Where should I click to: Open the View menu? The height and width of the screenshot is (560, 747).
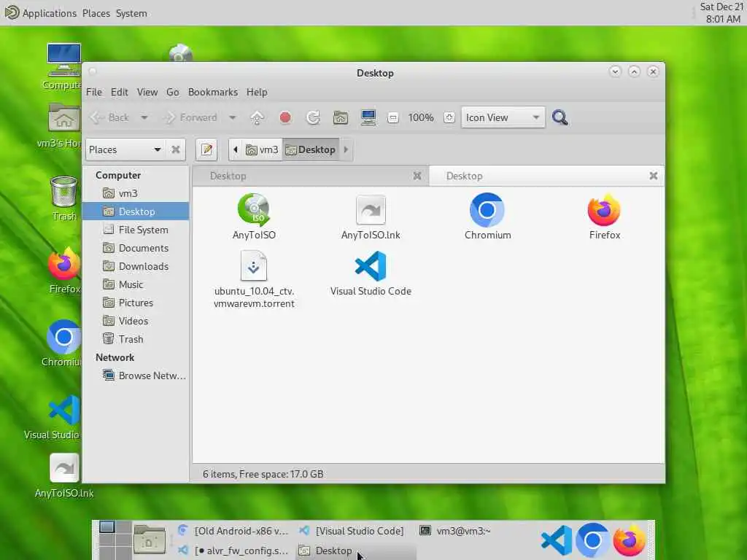[x=147, y=92]
